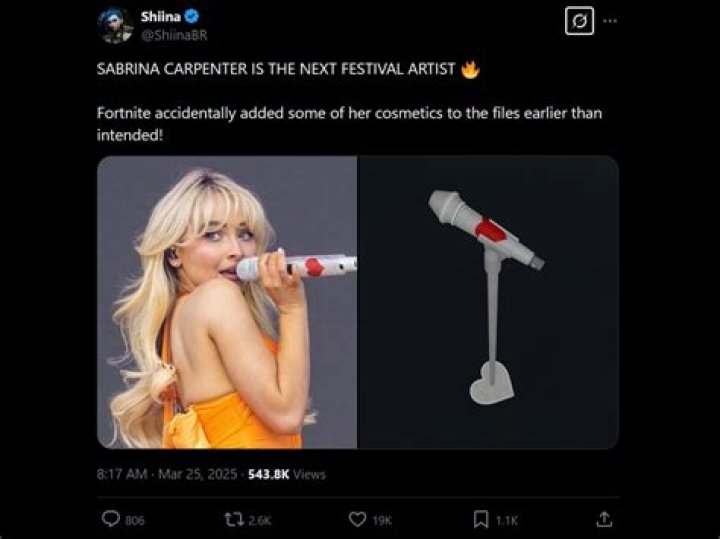Image resolution: width=720 pixels, height=539 pixels.
Task: Click the tweet text about Fortnite cosmetics
Action: pyautogui.click(x=349, y=123)
